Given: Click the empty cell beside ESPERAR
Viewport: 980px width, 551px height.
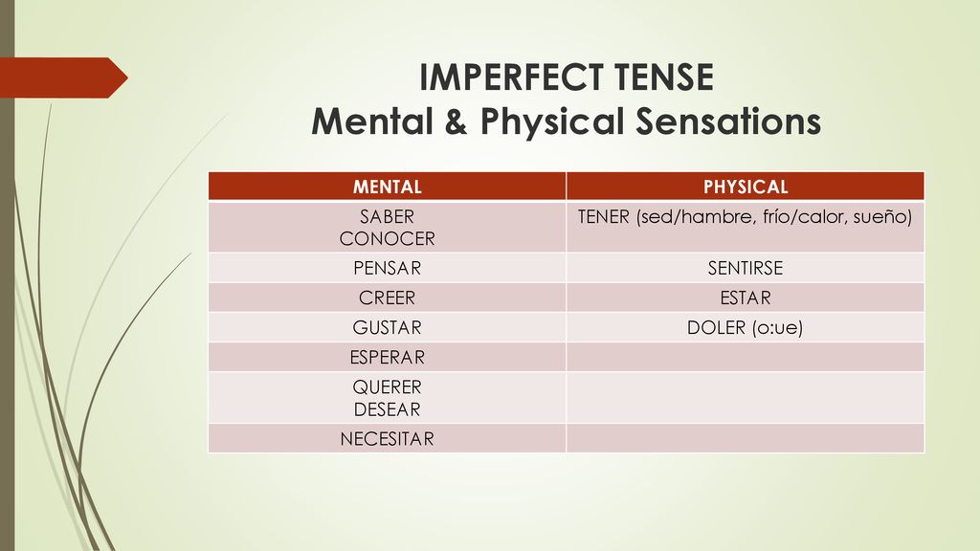Looking at the screenshot, I should 745,358.
